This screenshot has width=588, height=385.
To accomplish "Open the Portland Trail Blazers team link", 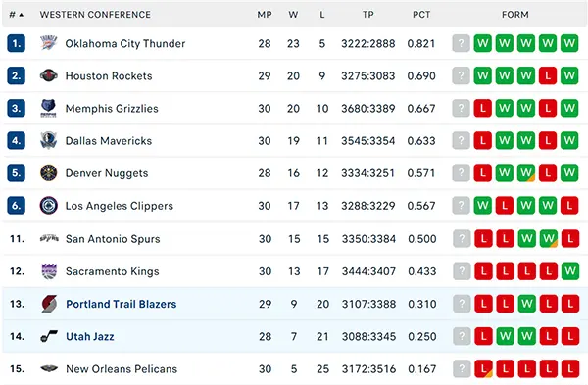I will tap(122, 304).
